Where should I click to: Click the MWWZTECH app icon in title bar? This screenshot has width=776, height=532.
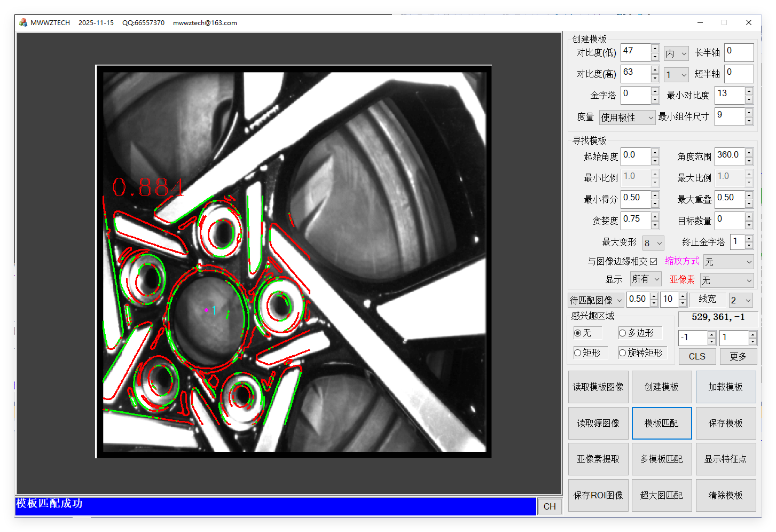coord(23,22)
